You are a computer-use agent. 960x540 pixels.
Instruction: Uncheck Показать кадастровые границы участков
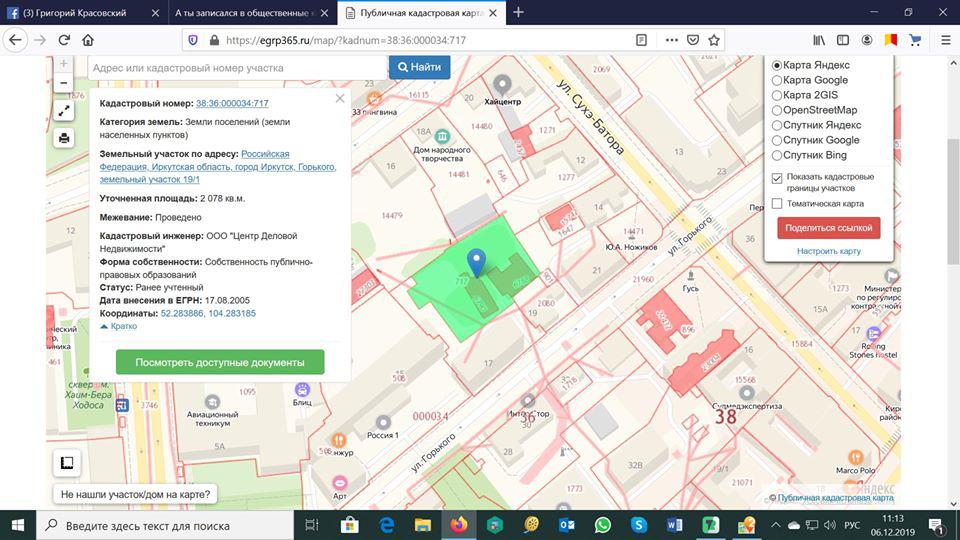pyautogui.click(x=777, y=178)
